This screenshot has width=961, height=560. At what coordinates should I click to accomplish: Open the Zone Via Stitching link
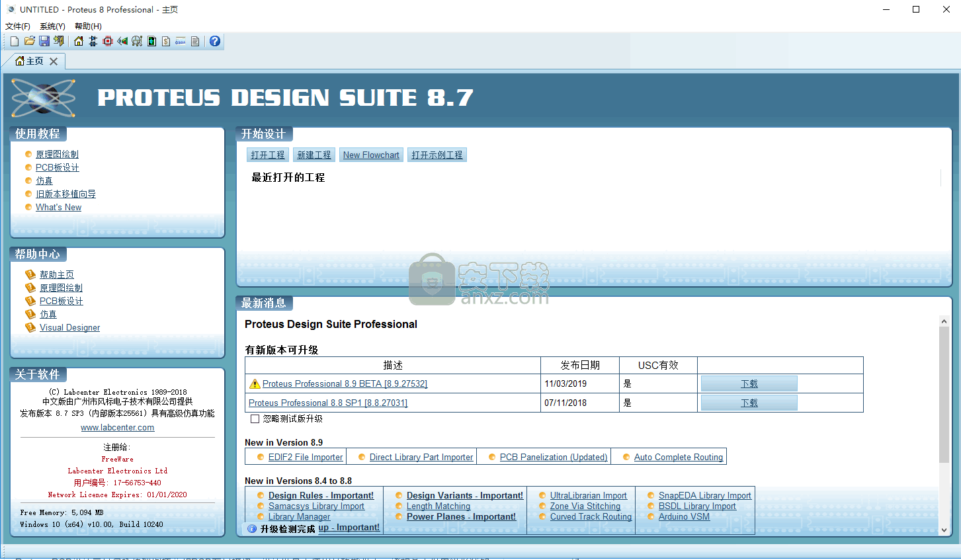coord(585,506)
